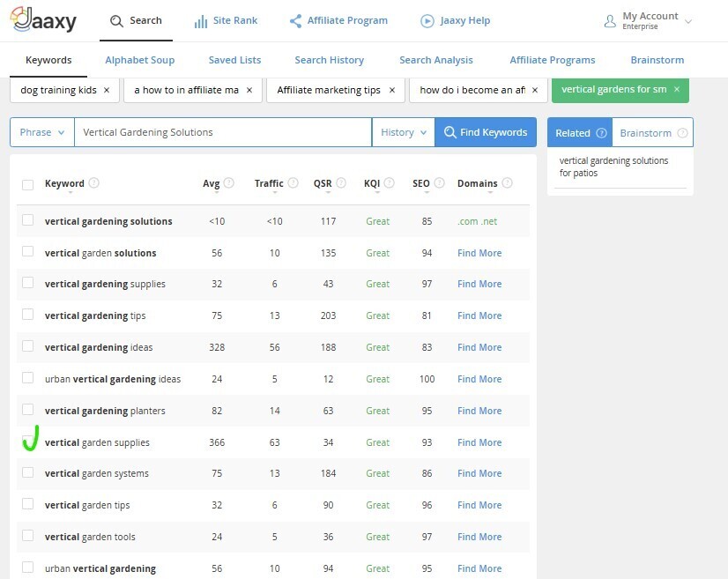Check the 'vertical gardening planters' row checkbox
The height and width of the screenshot is (579, 728).
(x=28, y=409)
